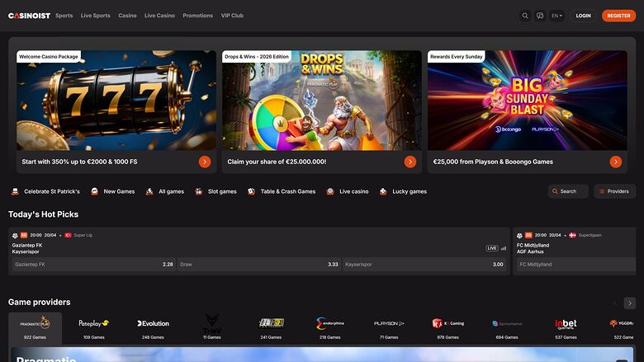Select the Live casino category
The image size is (644, 362).
(347, 191)
